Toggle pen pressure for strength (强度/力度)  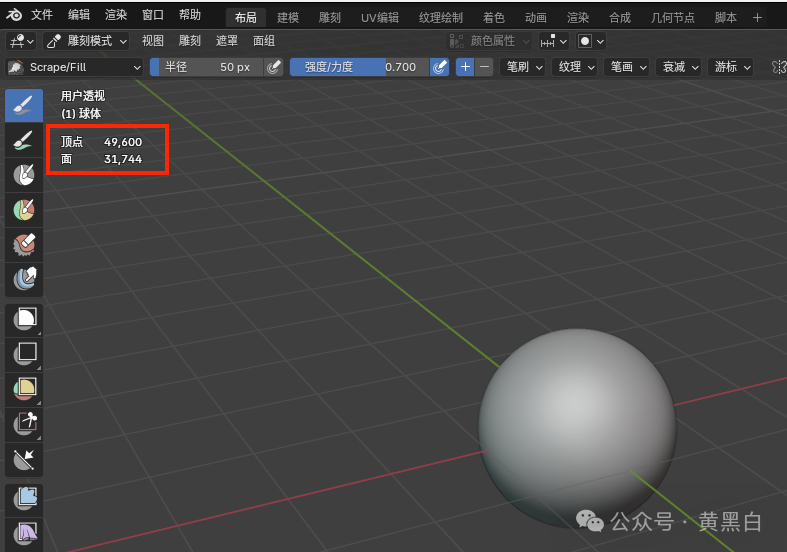(440, 67)
